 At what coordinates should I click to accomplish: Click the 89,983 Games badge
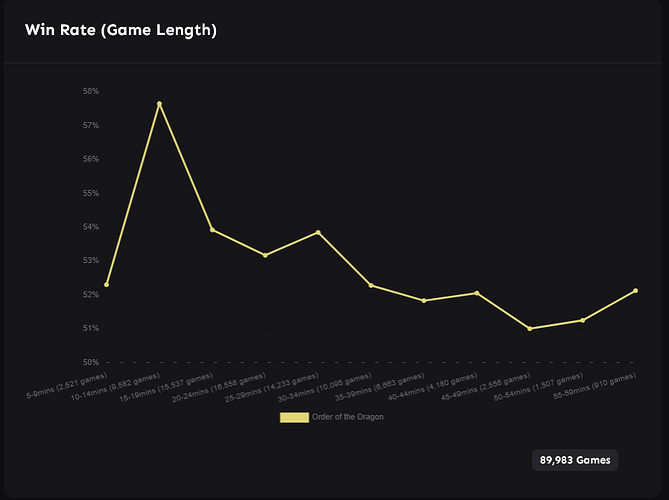click(575, 460)
